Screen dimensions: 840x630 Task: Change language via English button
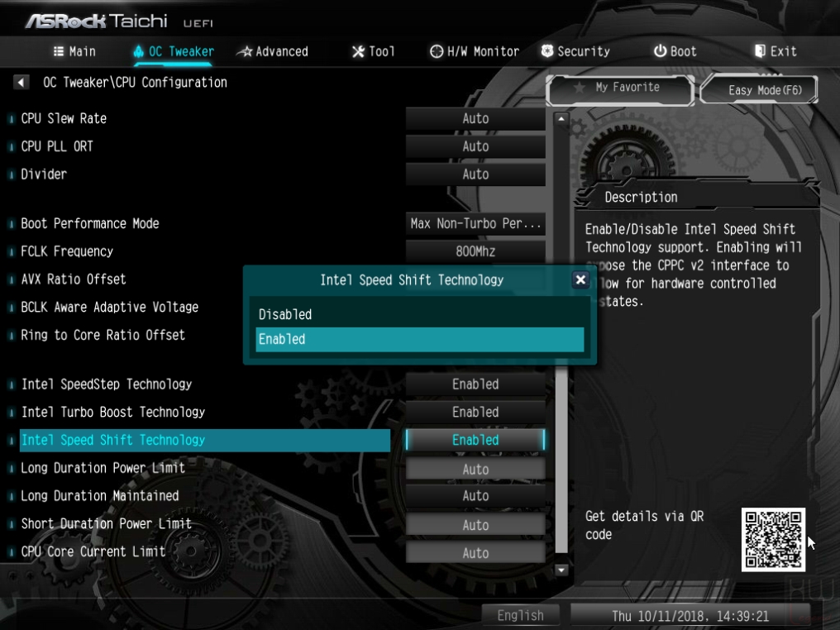(520, 616)
